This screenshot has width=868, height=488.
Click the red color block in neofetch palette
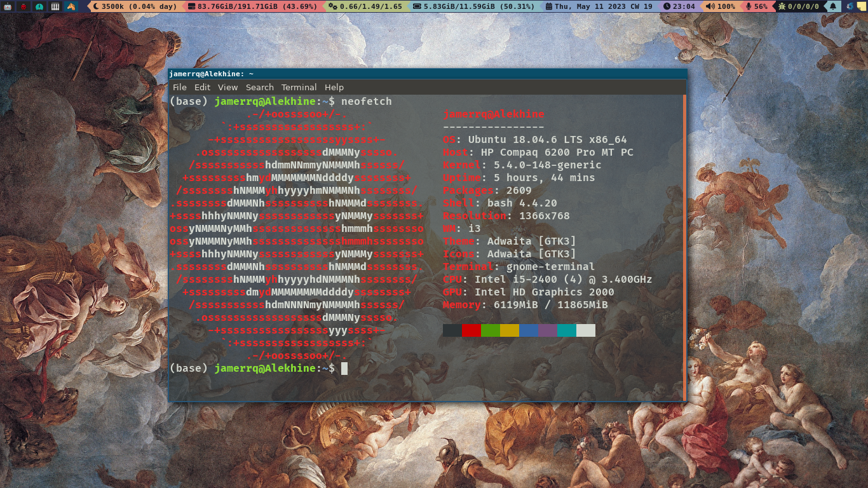471,330
